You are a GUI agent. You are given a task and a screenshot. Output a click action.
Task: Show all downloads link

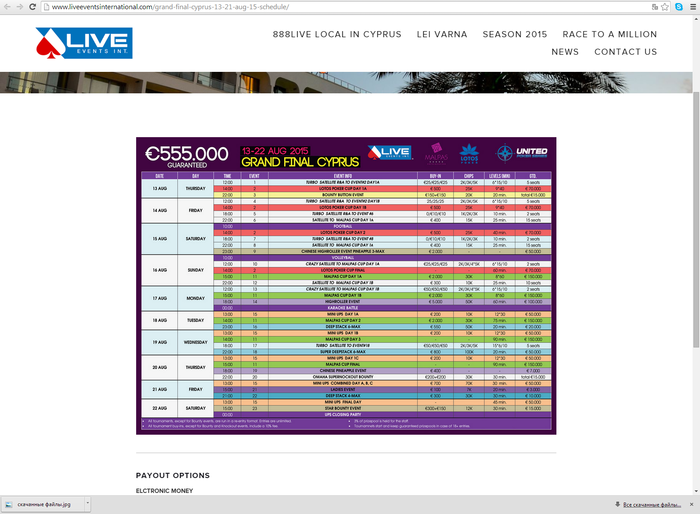pyautogui.click(x=652, y=505)
